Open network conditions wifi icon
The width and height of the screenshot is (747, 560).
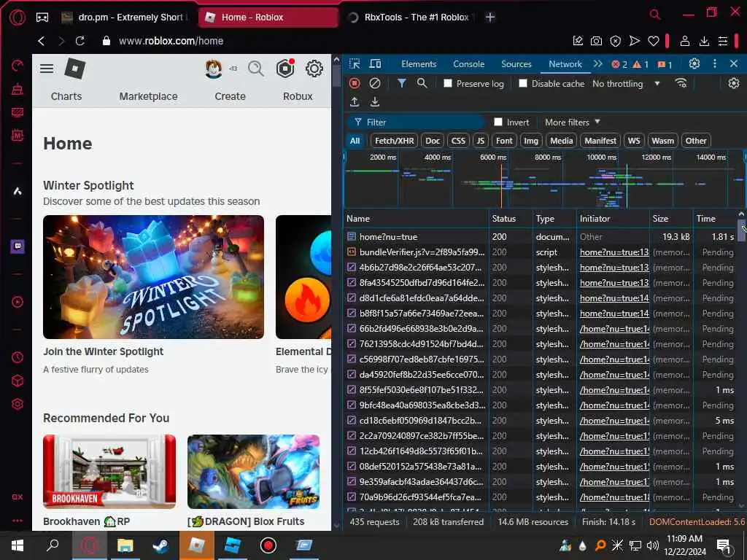[x=681, y=83]
